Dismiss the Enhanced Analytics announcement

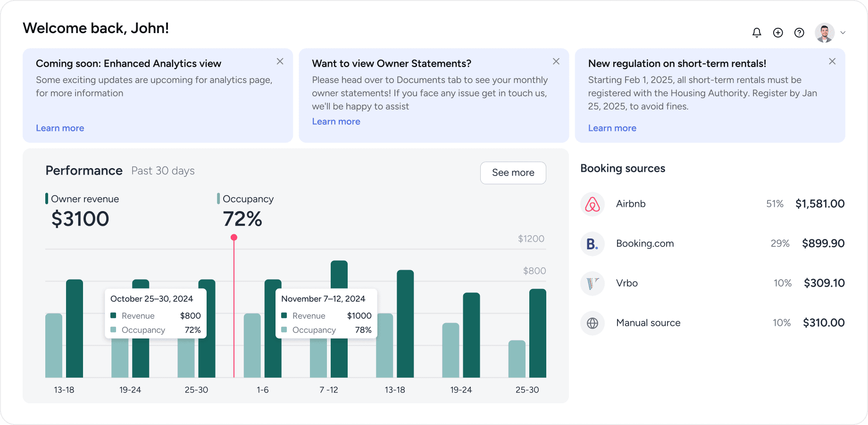click(x=280, y=61)
